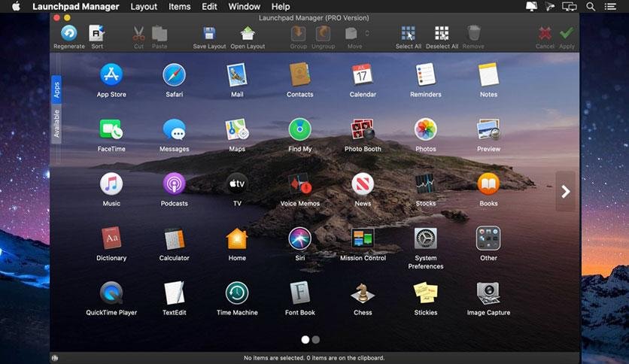Viewport: 629px width, 364px height.
Task: Select the Stocks icon
Action: click(x=426, y=184)
